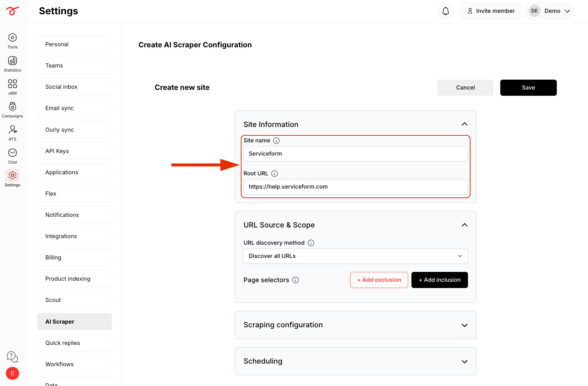Open Email sync settings
Screen dimensions: 588x386
(x=75, y=108)
